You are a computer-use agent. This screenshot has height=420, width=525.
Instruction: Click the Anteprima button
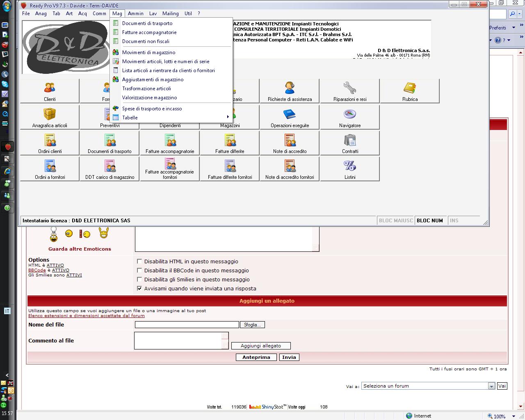[x=256, y=357]
